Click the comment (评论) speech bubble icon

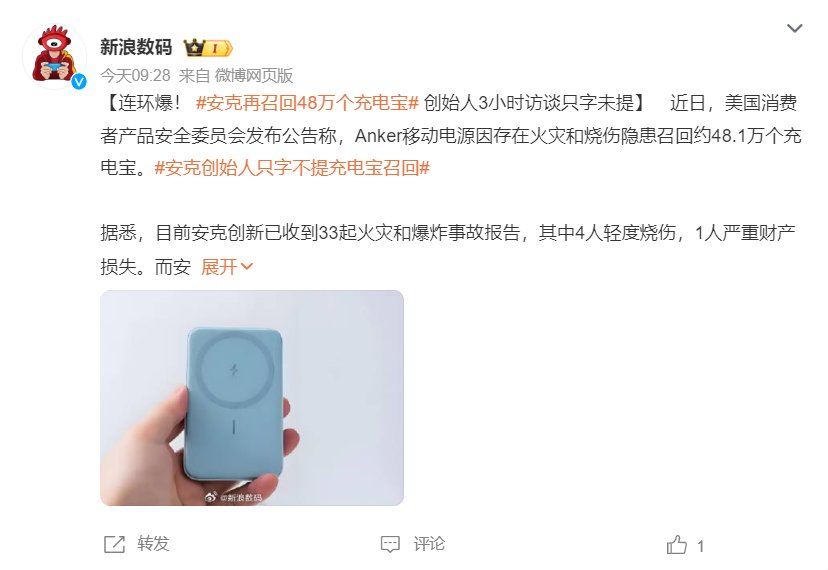pos(390,544)
